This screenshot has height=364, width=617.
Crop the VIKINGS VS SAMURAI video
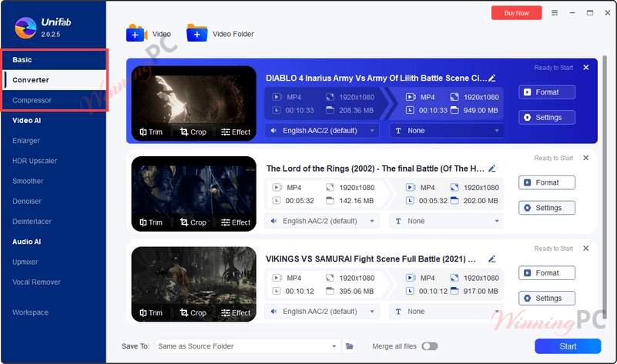pyautogui.click(x=193, y=313)
